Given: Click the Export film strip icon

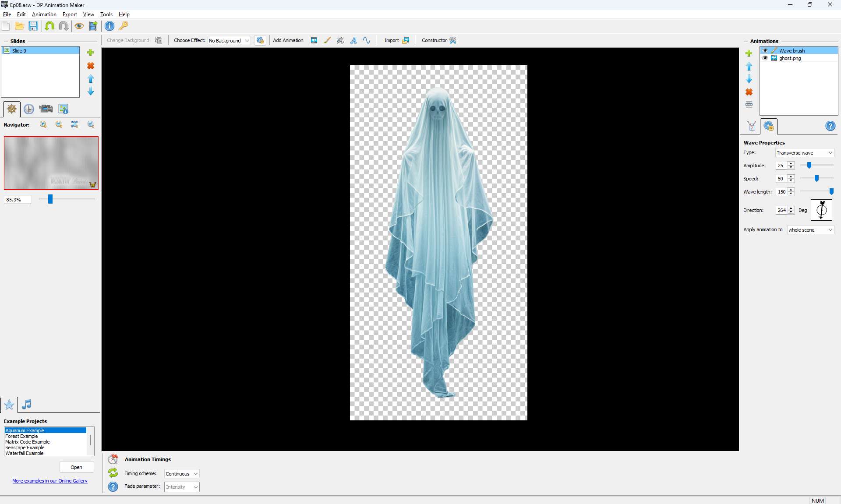Looking at the screenshot, I should [93, 26].
